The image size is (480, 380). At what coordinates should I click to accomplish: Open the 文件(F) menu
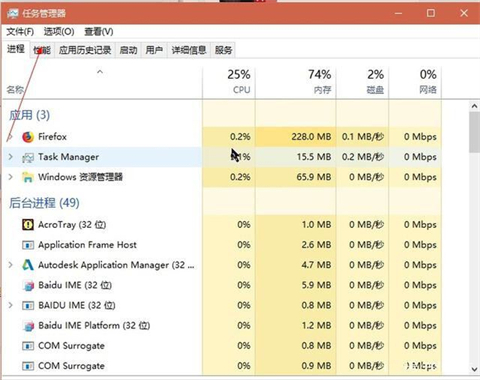click(x=20, y=32)
